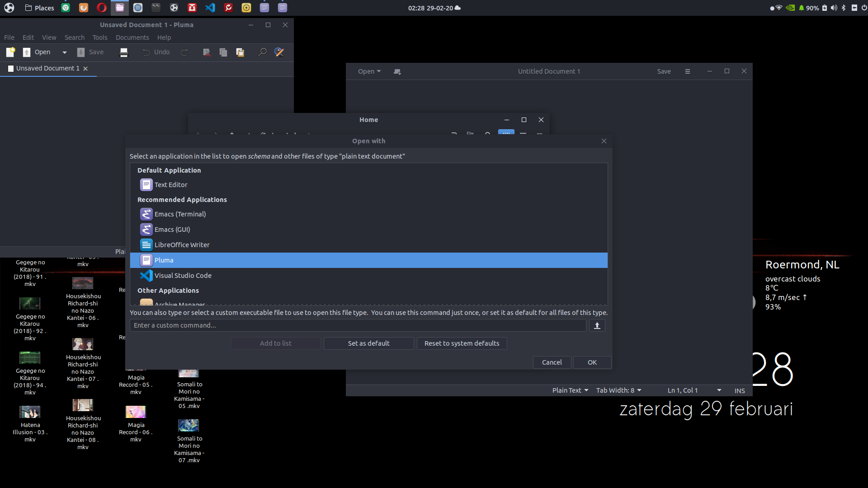Switch to the Unsaved Document 1 tab
Viewport: 868px width, 488px height.
tap(47, 68)
